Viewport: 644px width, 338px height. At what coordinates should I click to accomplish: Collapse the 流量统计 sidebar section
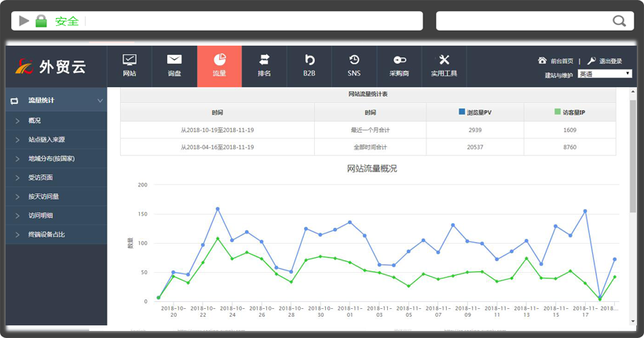pos(100,101)
